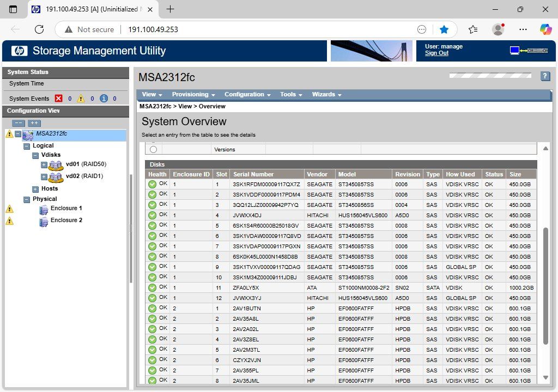This screenshot has width=558, height=392.
Task: Open System Events in status panel
Action: tap(29, 99)
